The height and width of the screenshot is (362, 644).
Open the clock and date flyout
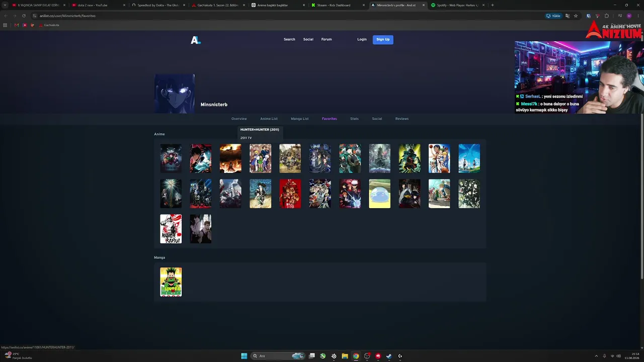pyautogui.click(x=631, y=356)
